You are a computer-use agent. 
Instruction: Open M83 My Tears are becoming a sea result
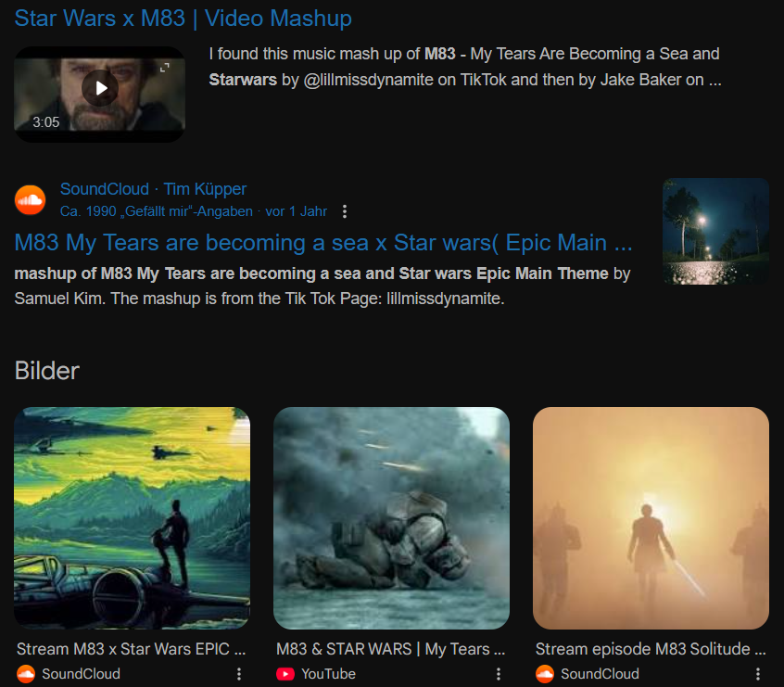pos(323,243)
